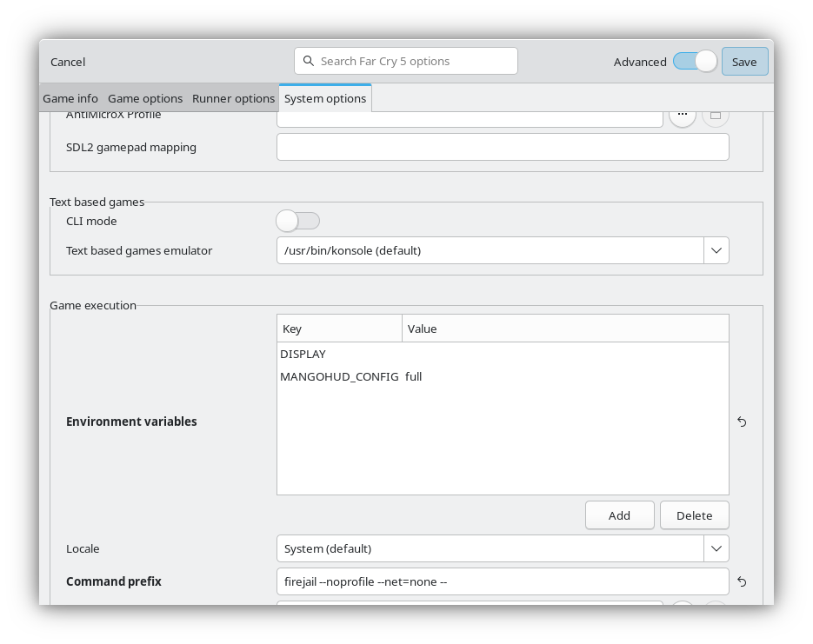
Task: Reset Environment variables to default
Action: [742, 422]
